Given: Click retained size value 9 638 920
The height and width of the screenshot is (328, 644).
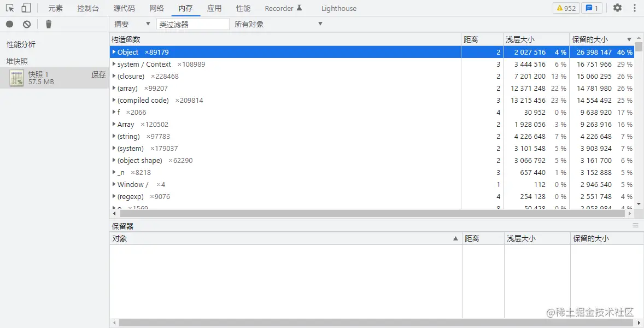Looking at the screenshot, I should pos(596,112).
